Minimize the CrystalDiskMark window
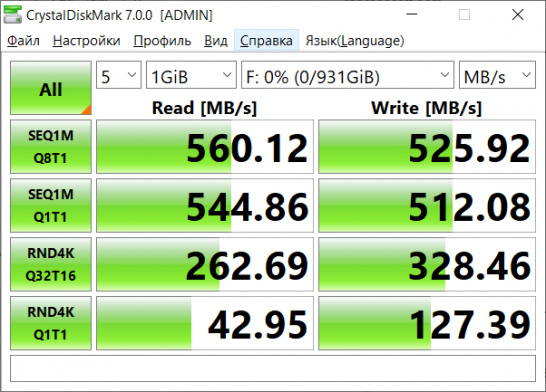Screen dimensions: 546x392 coord(412,15)
